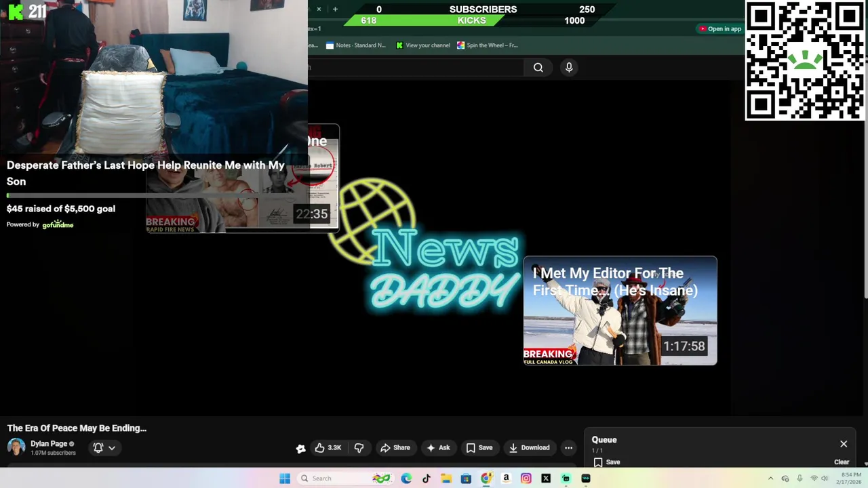Toggle the notification bell for Dylan Page

(98, 447)
